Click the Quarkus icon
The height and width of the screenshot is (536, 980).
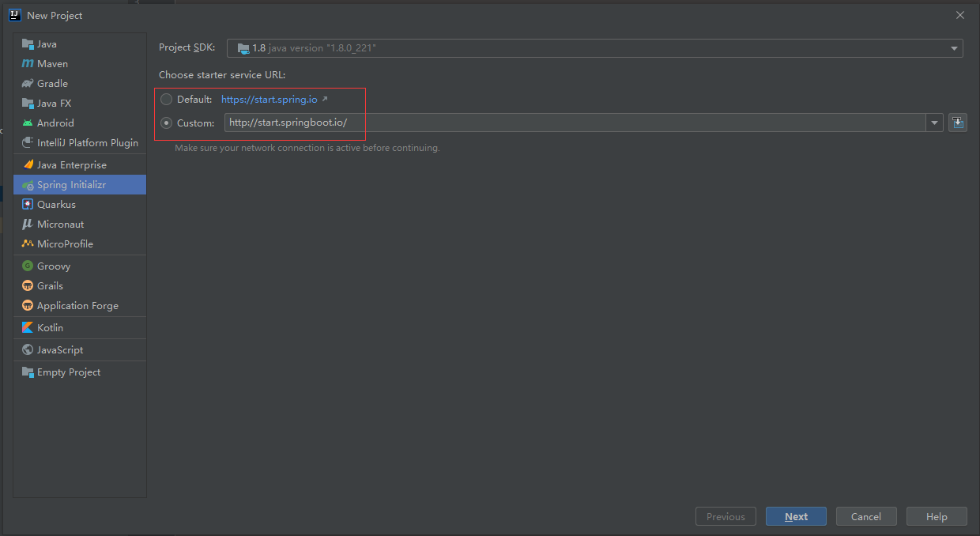[x=28, y=205]
